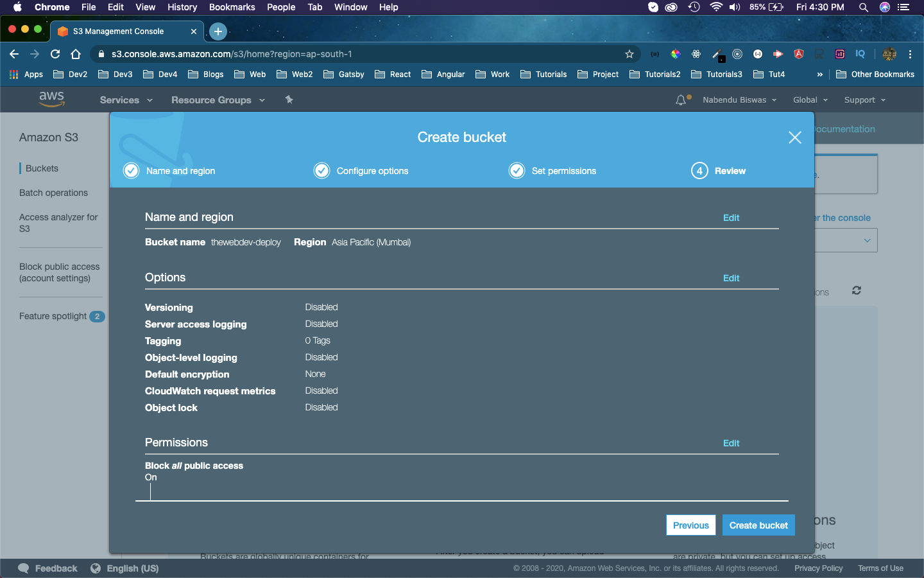The width and height of the screenshot is (924, 578).
Task: Open the Tutorials bookmark folder
Action: (x=543, y=74)
